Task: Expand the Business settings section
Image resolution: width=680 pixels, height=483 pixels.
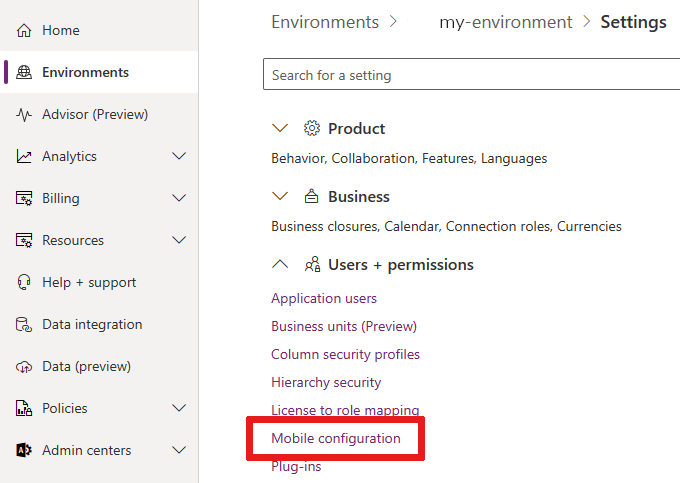Action: tap(281, 197)
